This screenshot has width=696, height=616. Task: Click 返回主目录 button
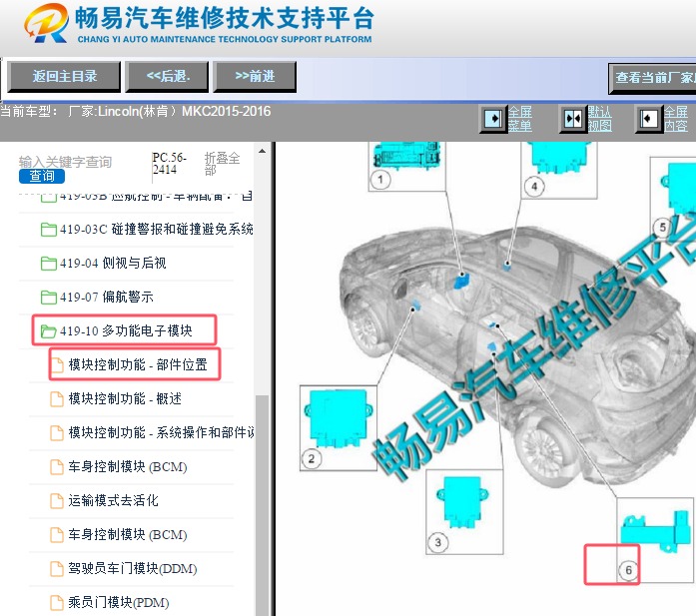(64, 76)
